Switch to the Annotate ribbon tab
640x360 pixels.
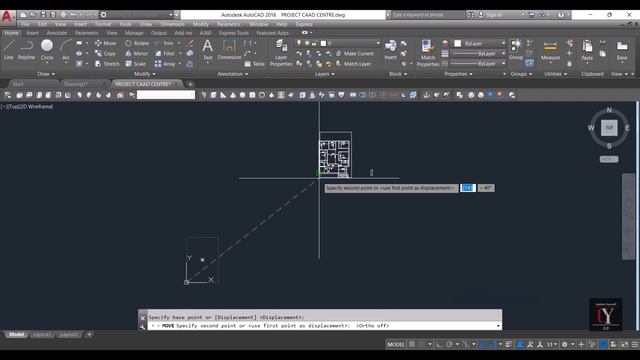pos(56,33)
